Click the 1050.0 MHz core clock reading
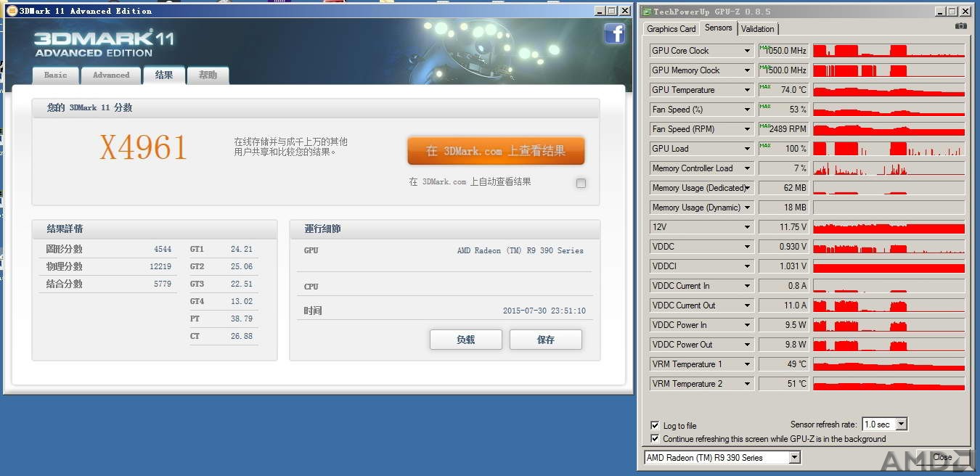This screenshot has height=476, width=980. coord(783,51)
